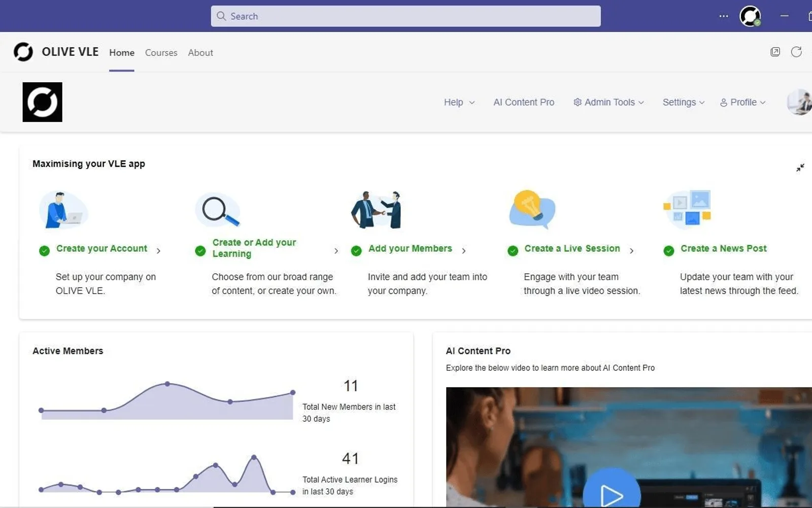Open the Add your Members link

pyautogui.click(x=410, y=248)
